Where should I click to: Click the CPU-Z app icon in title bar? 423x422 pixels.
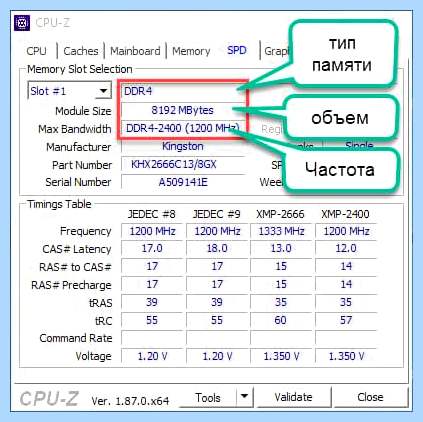tap(22, 23)
